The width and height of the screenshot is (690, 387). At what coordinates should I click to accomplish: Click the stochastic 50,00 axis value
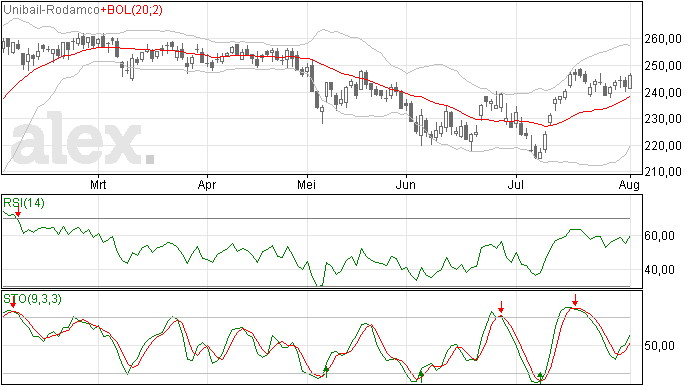click(659, 346)
